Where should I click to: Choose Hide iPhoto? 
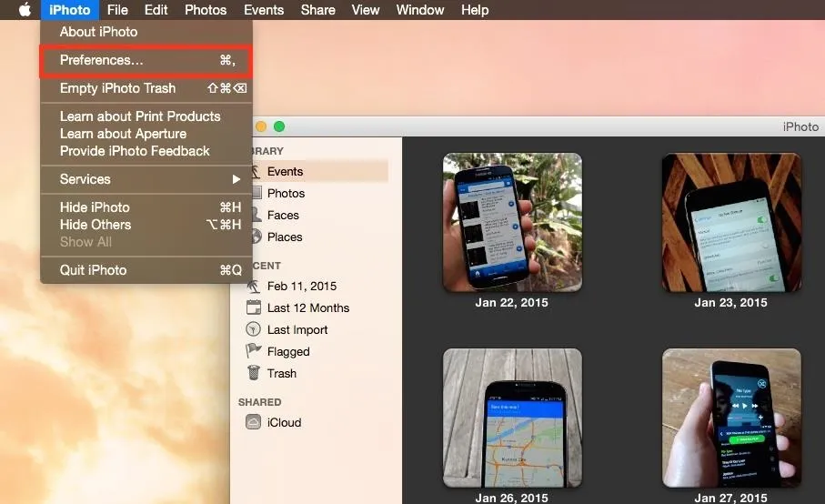coord(146,207)
